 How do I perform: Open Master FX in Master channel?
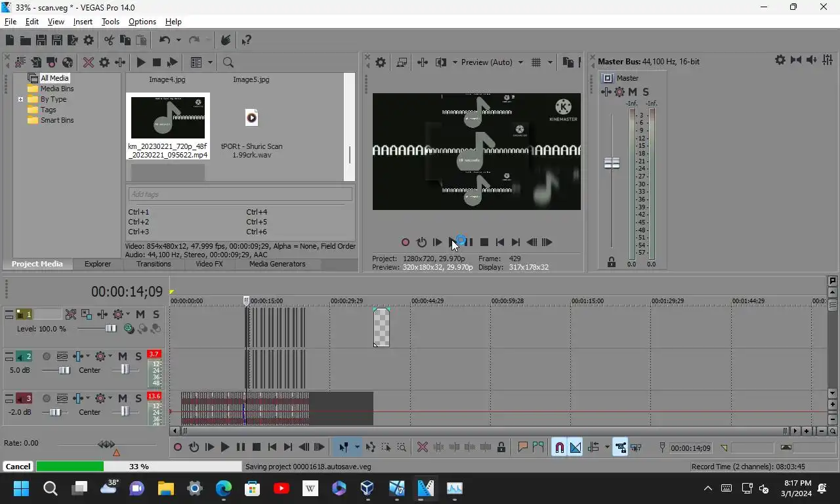point(606,92)
